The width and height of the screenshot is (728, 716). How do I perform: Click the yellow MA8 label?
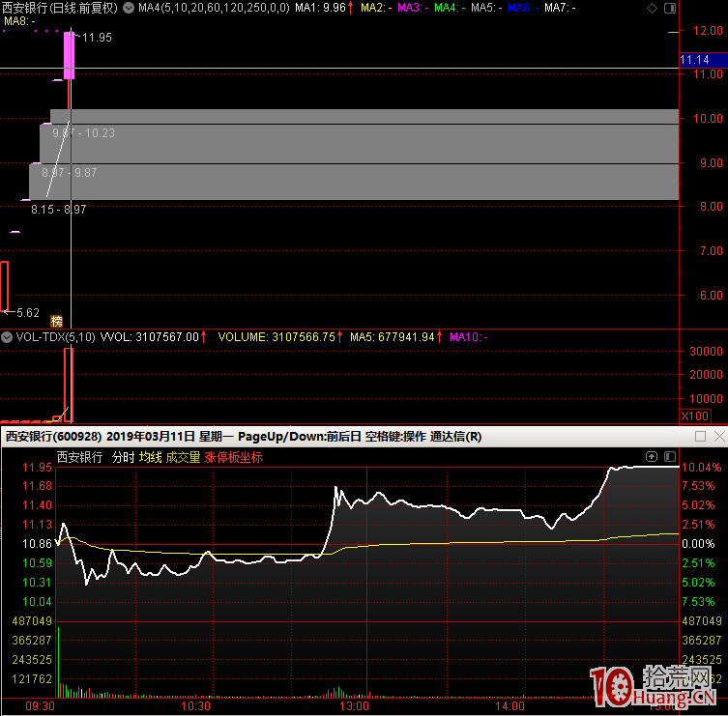pos(19,21)
